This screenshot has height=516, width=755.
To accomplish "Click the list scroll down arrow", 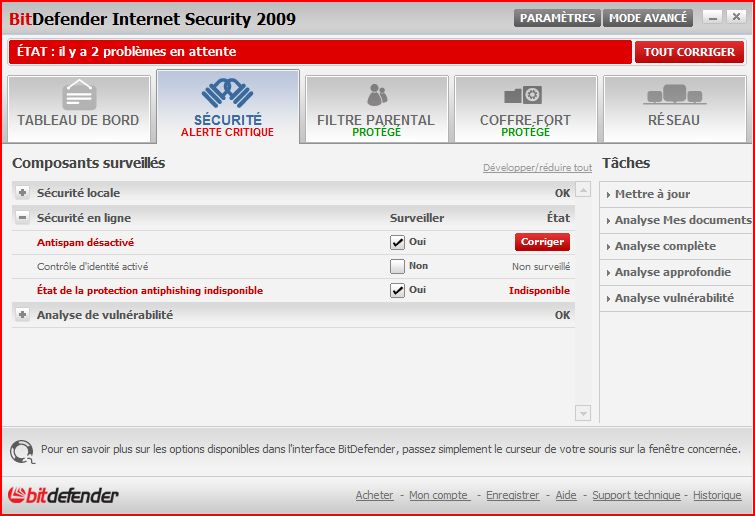I will click(x=583, y=413).
